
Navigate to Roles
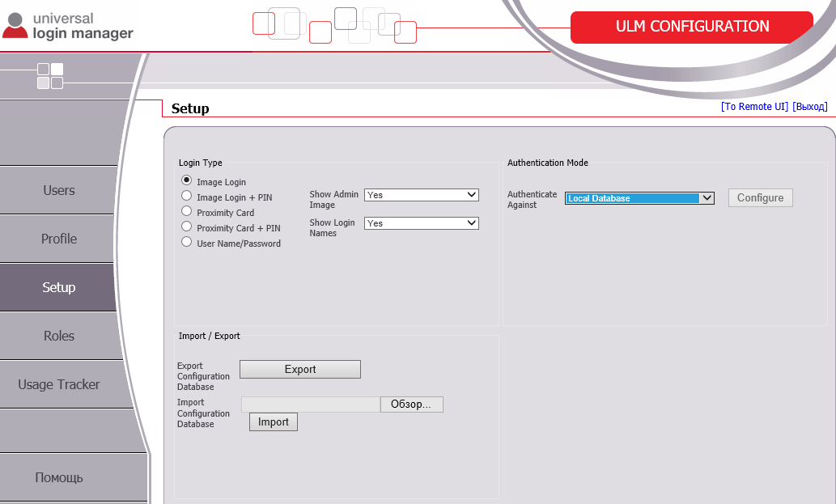[58, 336]
